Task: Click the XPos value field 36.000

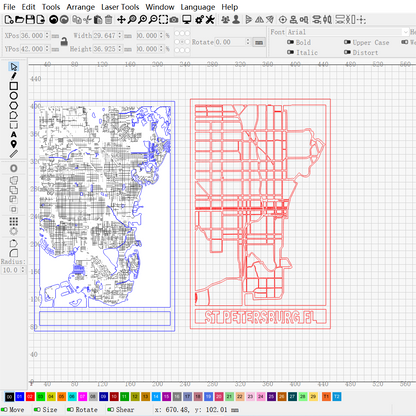Action: [x=32, y=35]
